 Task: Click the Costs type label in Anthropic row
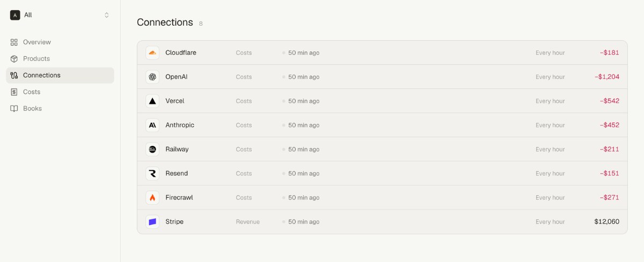tap(244, 125)
